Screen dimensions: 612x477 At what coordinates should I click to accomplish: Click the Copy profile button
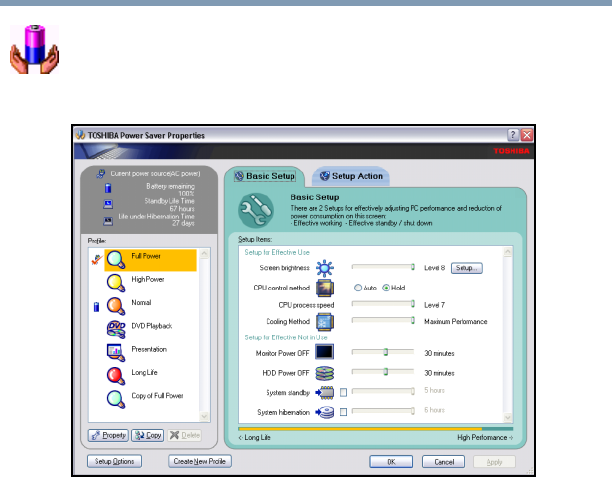[x=148, y=435]
